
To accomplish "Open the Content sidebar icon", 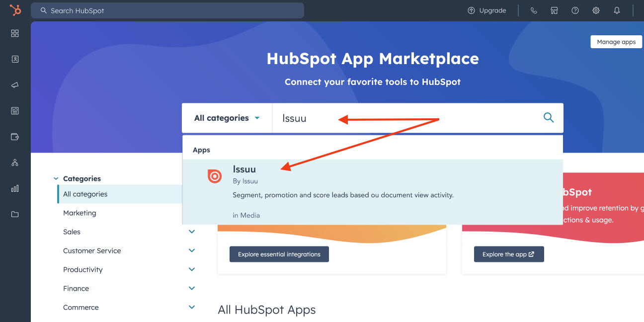I will [15, 111].
